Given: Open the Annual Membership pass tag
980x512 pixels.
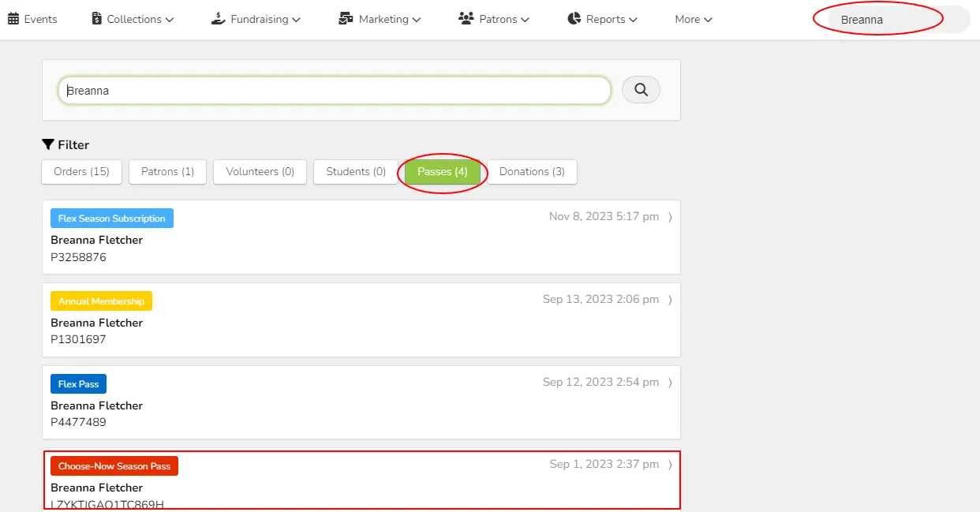Looking at the screenshot, I should tap(101, 301).
